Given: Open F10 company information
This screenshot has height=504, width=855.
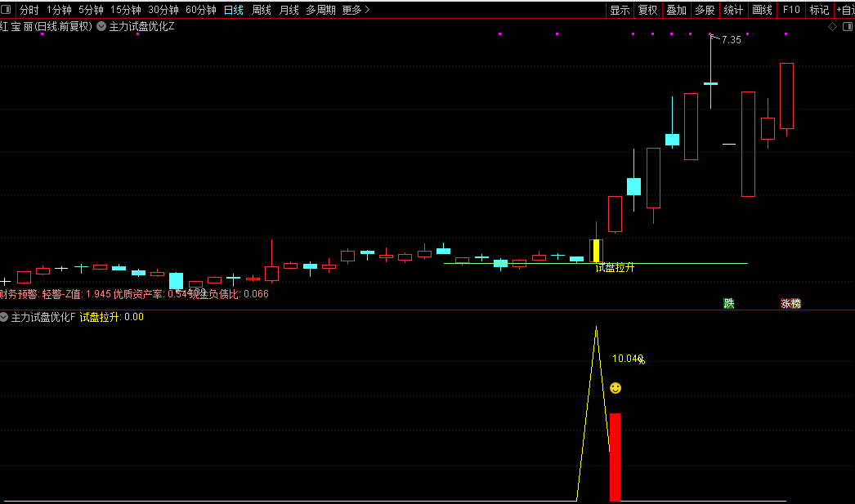Looking at the screenshot, I should (x=791, y=10).
